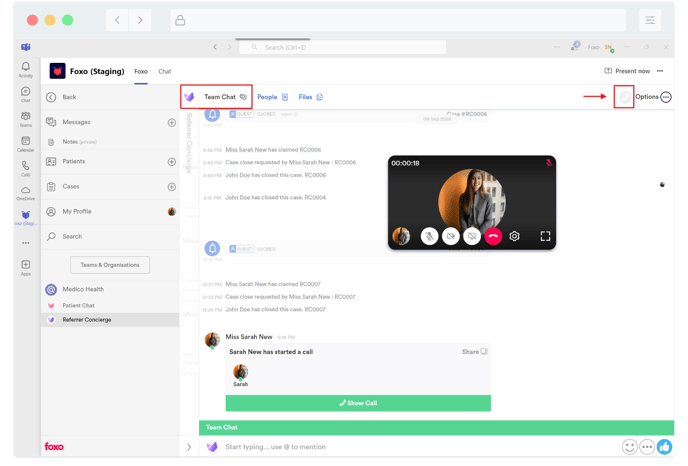Viewport: 688px width, 466px height.
Task: Collapse sidebar with chevron near foxo logo
Action: point(189,447)
